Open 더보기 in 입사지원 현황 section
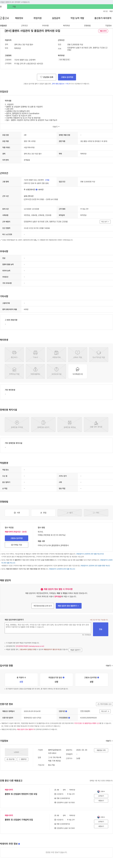This screenshot has height=868, width=113. (109, 665)
